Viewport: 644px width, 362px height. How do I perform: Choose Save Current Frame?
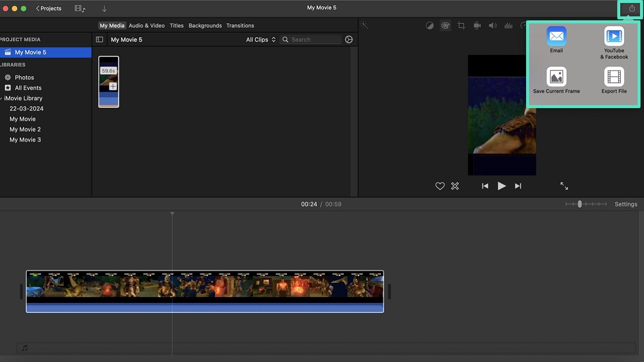click(x=556, y=81)
